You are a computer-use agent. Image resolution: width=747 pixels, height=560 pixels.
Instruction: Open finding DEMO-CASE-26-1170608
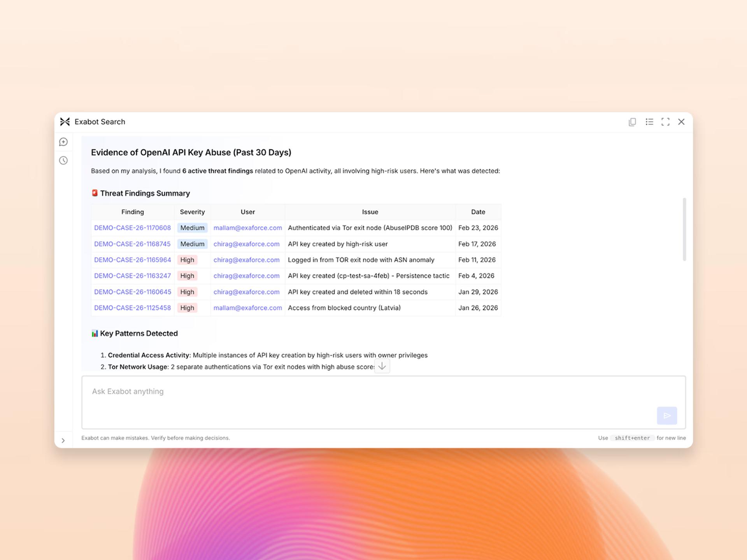tap(132, 228)
